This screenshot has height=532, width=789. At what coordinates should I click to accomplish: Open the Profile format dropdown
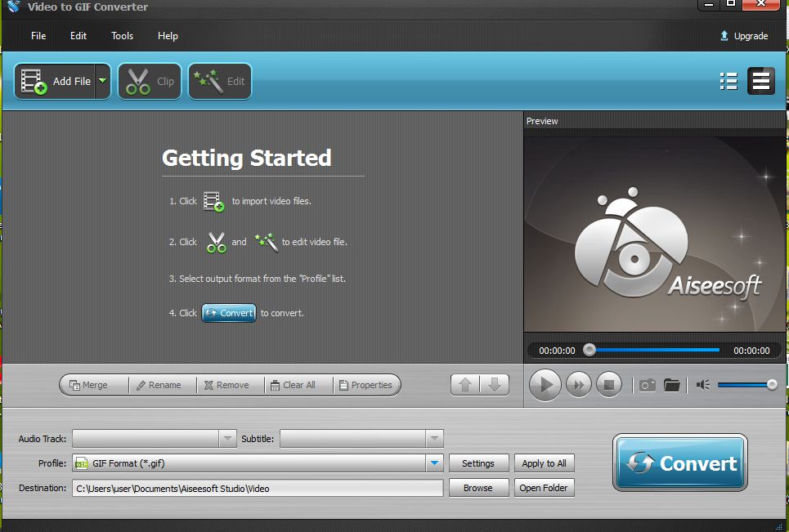(x=434, y=463)
